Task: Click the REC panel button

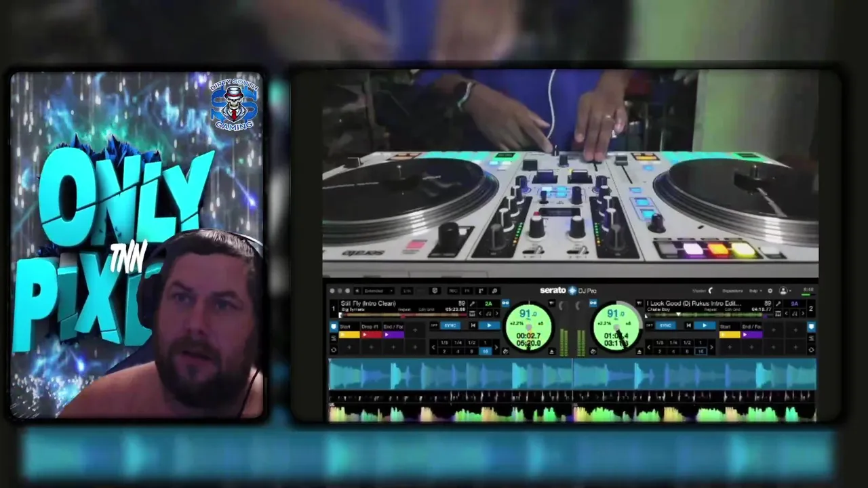Action: 453,291
